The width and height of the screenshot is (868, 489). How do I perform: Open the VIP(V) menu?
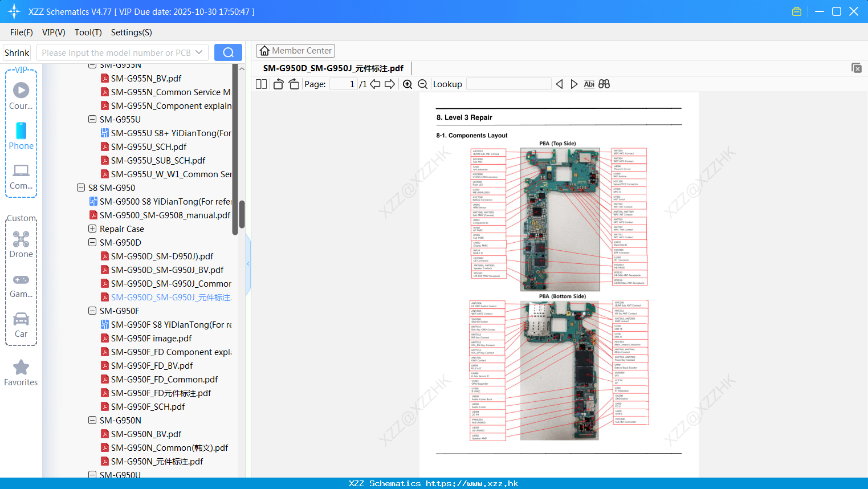[54, 32]
